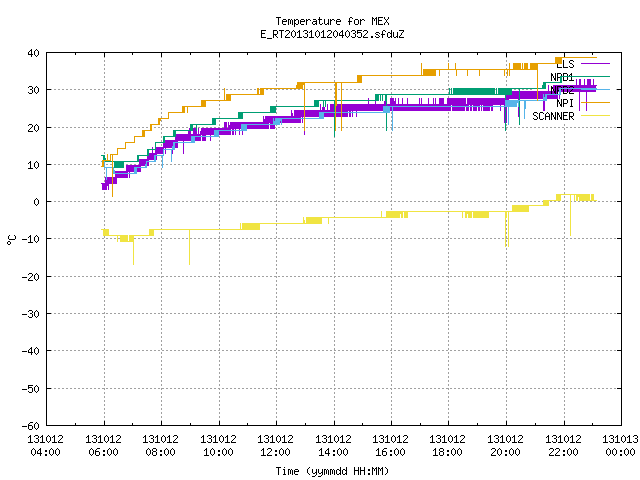The image size is (640, 480).
Task: Click the 08:00 x-axis time label
Action: tap(160, 452)
